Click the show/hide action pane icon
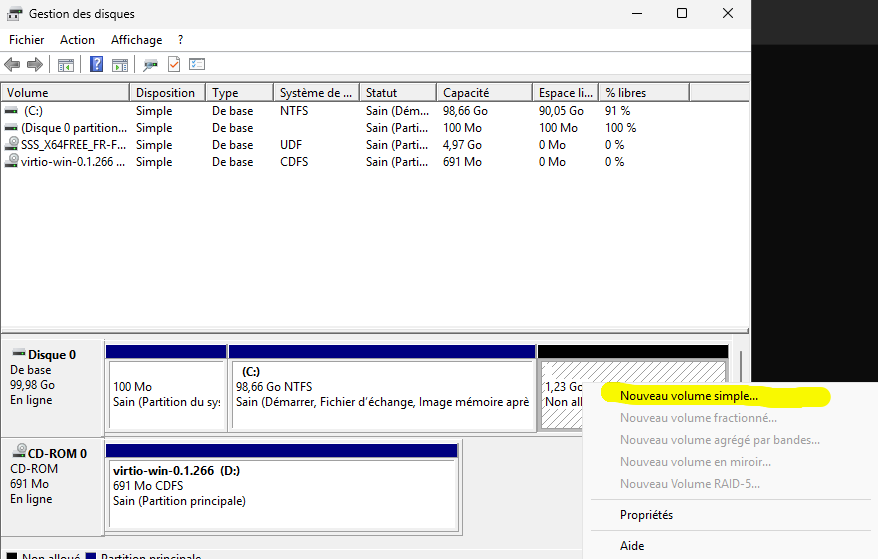 [120, 65]
